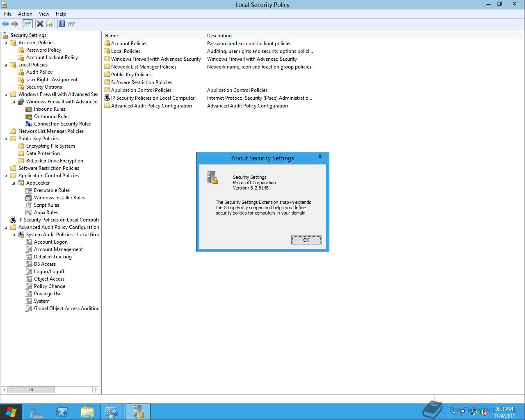
Task: Toggle the Show/Hide Action Pane toolbar icon
Action: [x=72, y=24]
